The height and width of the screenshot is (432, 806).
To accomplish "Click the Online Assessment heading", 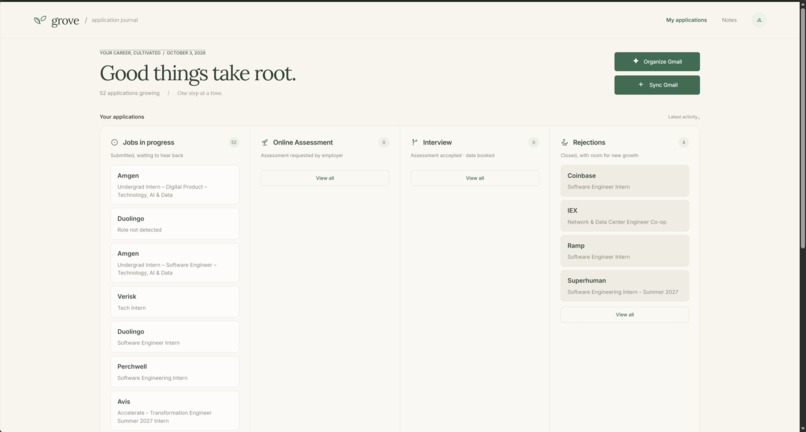I will tap(303, 142).
